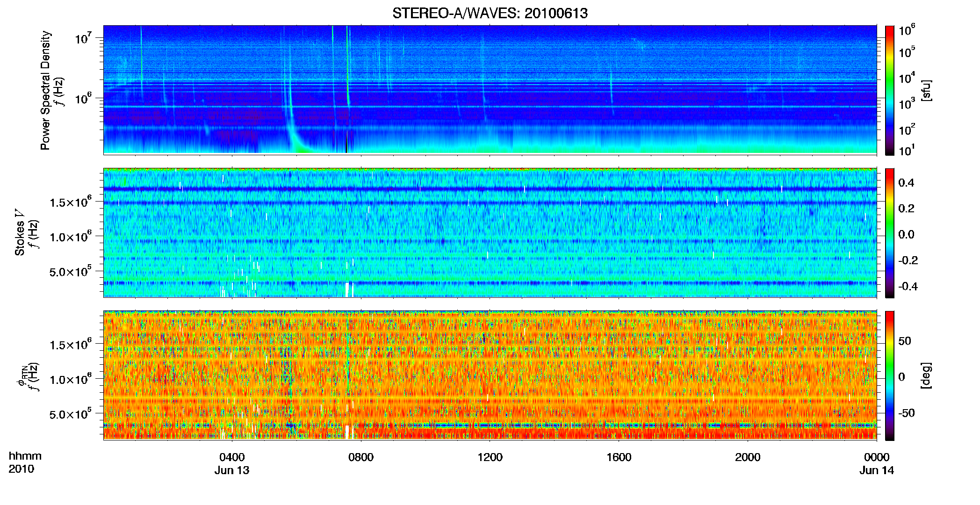Click the 'Power Spectral Density' axis label
The width and height of the screenshot is (980, 505).
pos(45,90)
